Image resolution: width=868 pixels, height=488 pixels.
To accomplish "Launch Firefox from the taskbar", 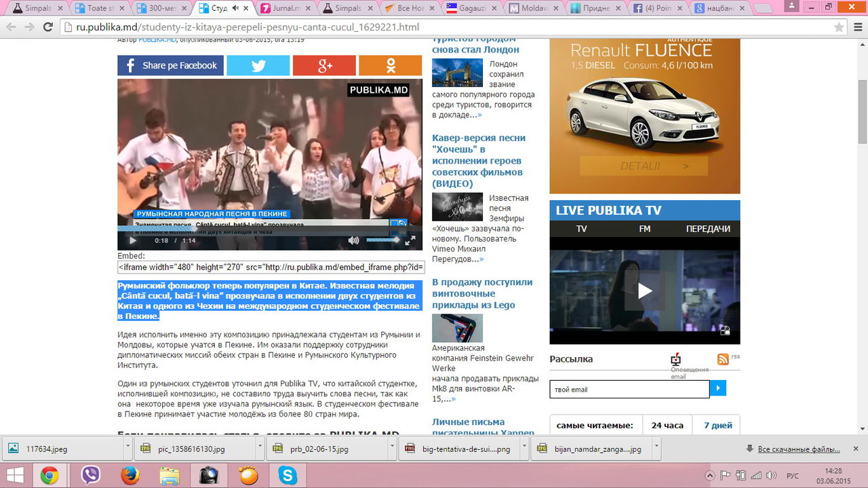I will (x=130, y=475).
